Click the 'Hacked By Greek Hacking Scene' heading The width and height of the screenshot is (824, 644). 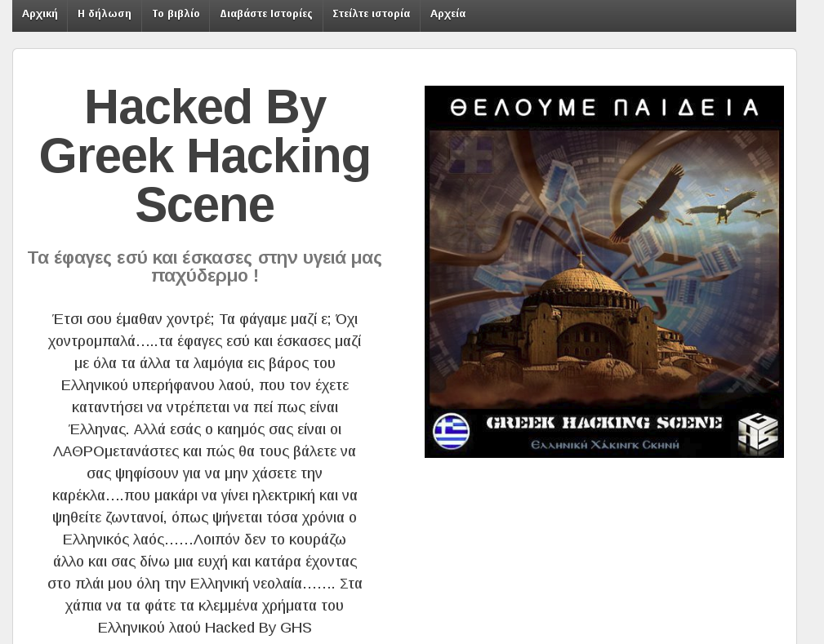pyautogui.click(x=205, y=156)
